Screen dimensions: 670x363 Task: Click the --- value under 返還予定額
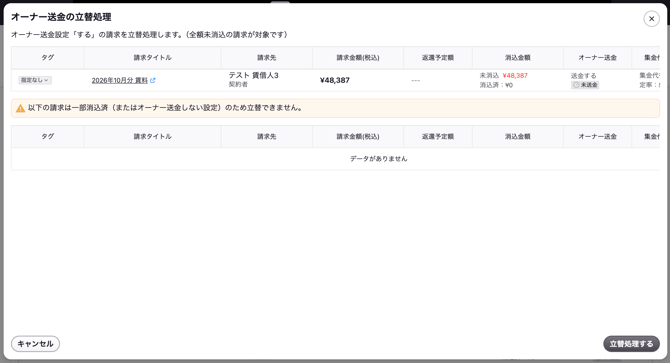point(415,80)
